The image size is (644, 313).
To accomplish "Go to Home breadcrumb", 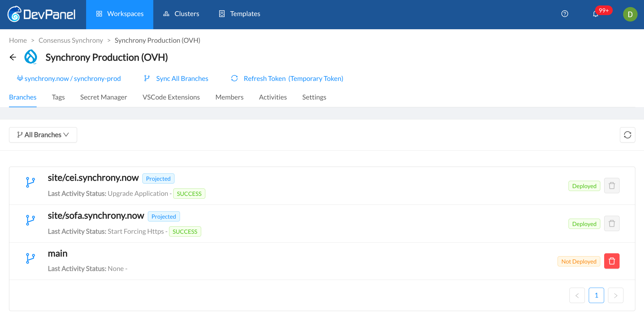I will pos(18,40).
